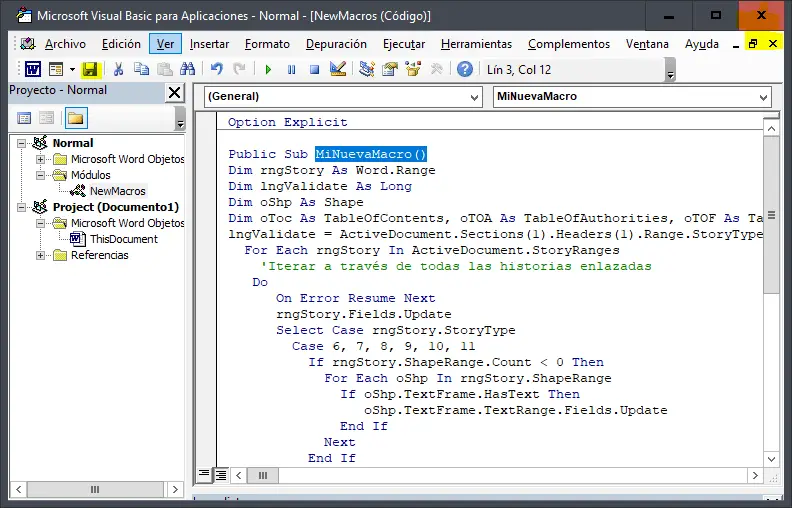Viewport: 792px width, 508px height.
Task: Toggle folder view in the Project panel
Action: pyautogui.click(x=76, y=119)
